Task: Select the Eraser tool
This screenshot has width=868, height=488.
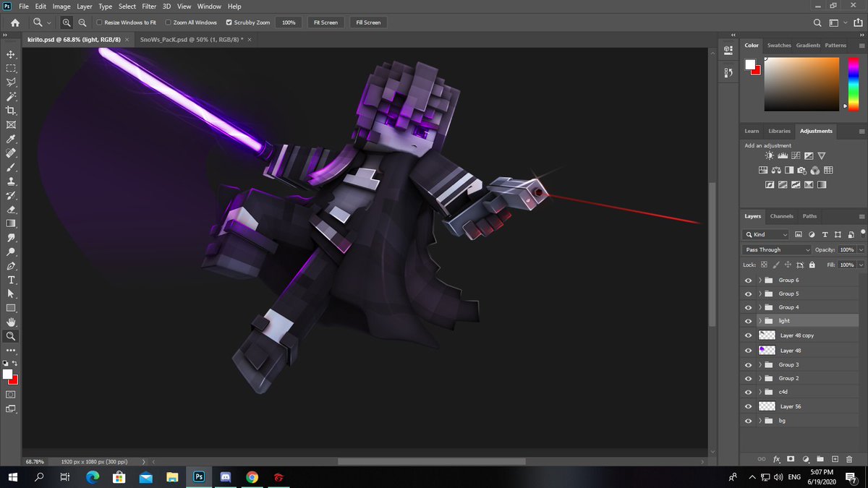Action: tap(11, 210)
